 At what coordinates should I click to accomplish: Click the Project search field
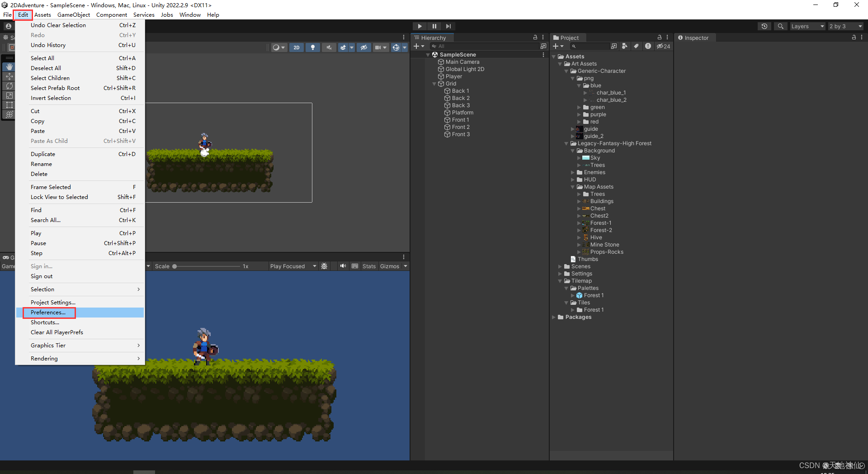tap(590, 46)
